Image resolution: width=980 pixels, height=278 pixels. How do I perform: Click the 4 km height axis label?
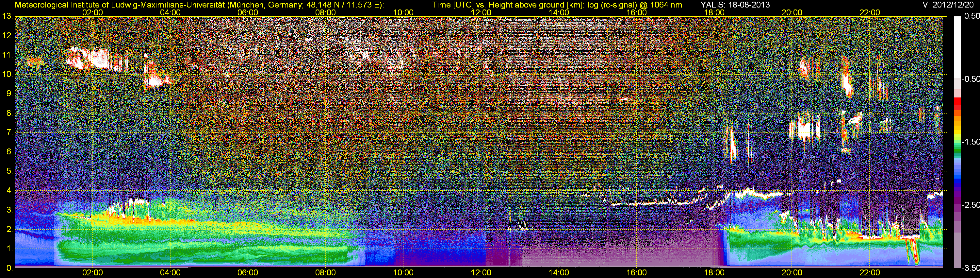pos(9,191)
